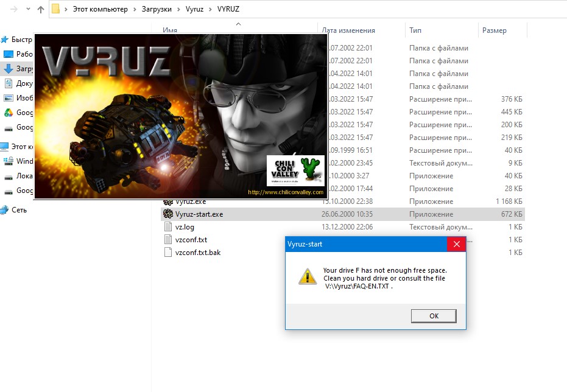Click 1 168 КБ size value
Viewport: 567px width, 392px height.
pos(509,201)
